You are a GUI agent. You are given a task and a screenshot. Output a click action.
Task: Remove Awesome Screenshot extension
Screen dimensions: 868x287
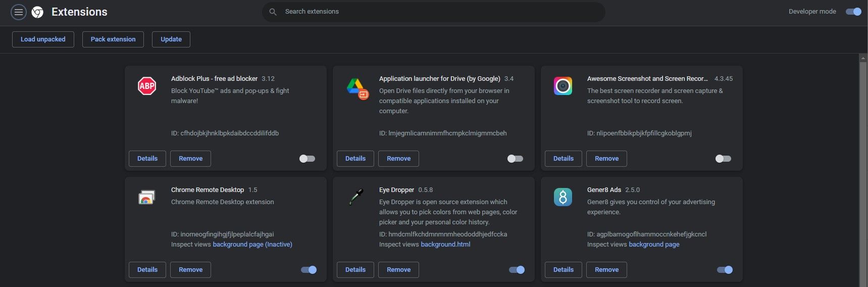point(606,159)
